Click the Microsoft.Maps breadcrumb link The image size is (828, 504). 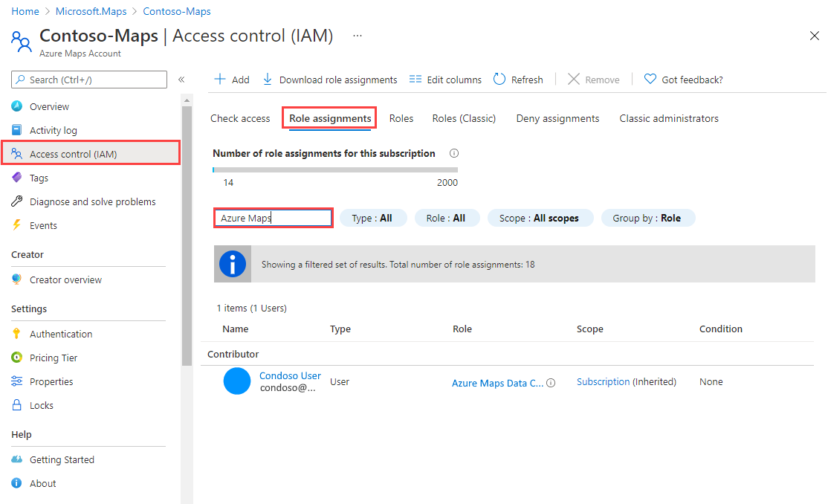[91, 11]
